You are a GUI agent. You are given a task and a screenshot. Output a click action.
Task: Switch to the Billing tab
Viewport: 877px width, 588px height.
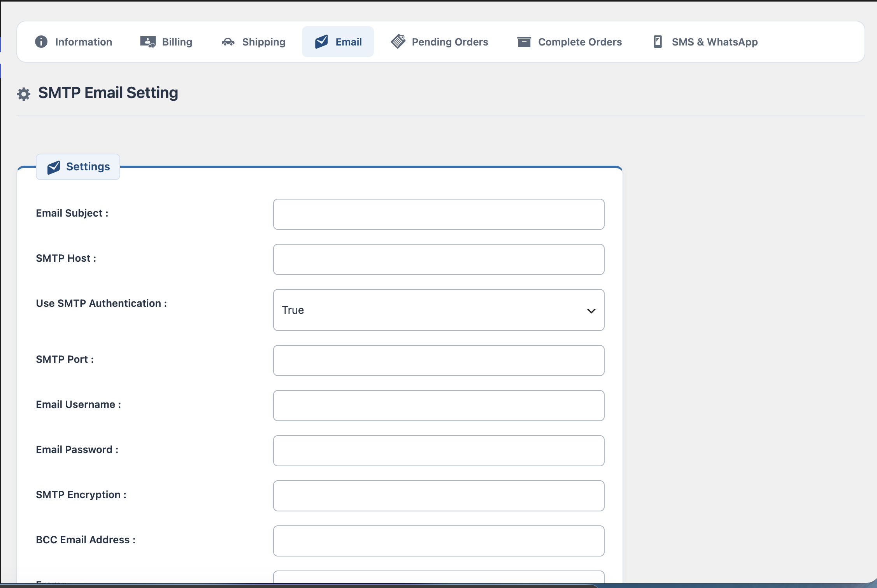coord(166,42)
